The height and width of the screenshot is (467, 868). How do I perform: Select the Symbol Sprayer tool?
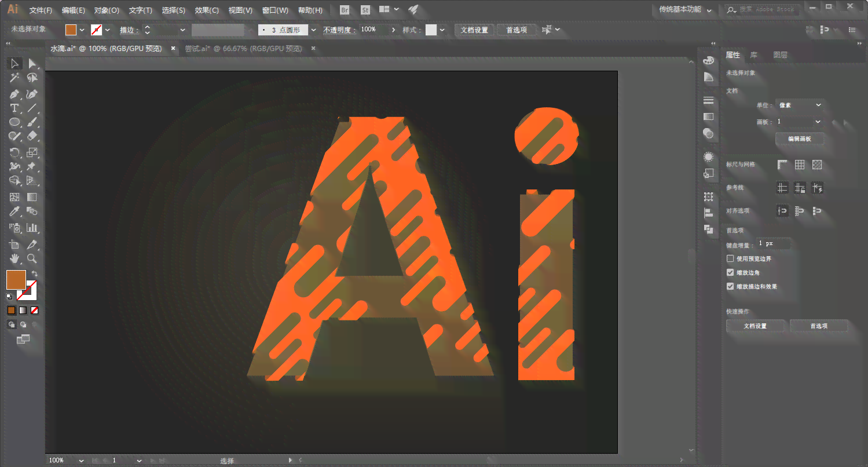[15, 228]
